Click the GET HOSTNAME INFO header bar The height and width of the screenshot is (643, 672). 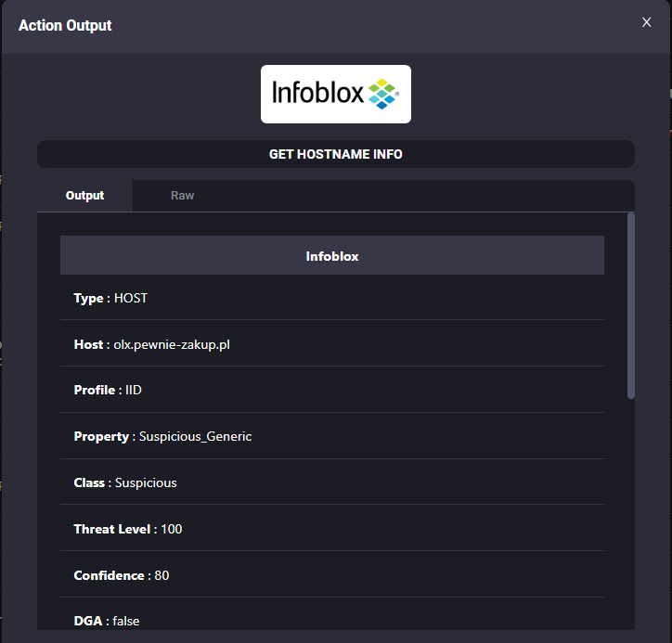(x=336, y=154)
